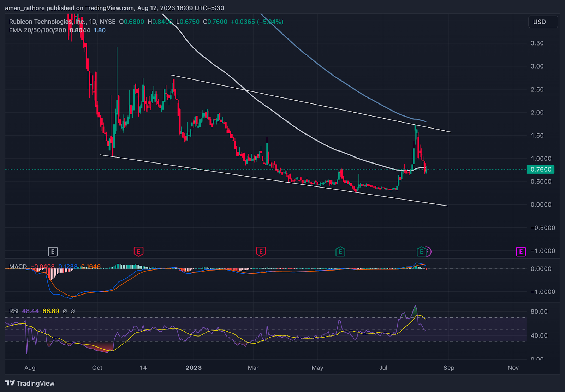Click the high price H0.8400 in the legend

coord(160,22)
